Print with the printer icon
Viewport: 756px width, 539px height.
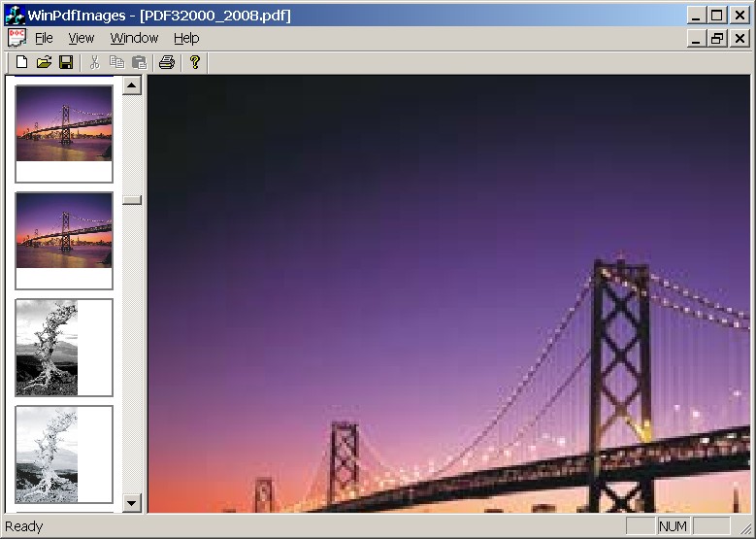(167, 63)
